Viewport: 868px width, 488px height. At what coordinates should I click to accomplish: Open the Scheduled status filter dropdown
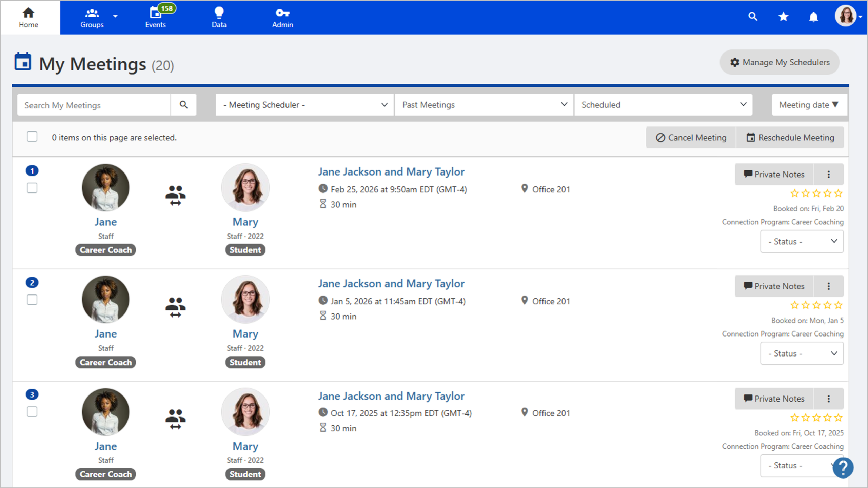(663, 105)
